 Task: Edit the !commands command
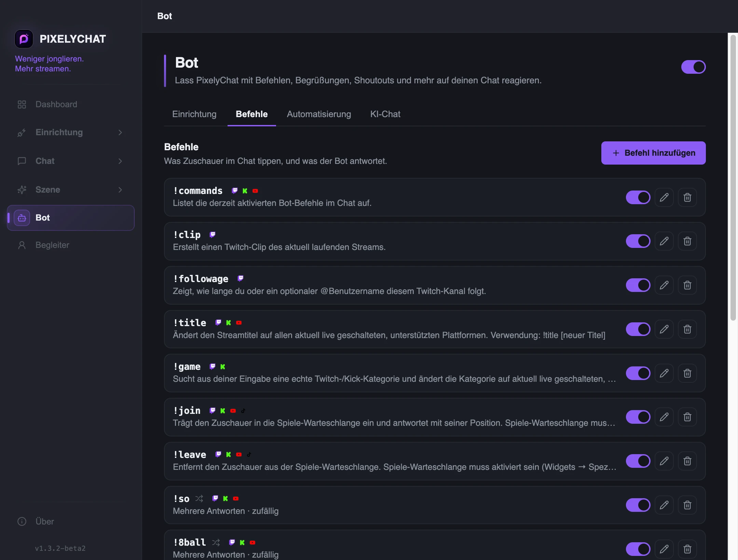[664, 197]
